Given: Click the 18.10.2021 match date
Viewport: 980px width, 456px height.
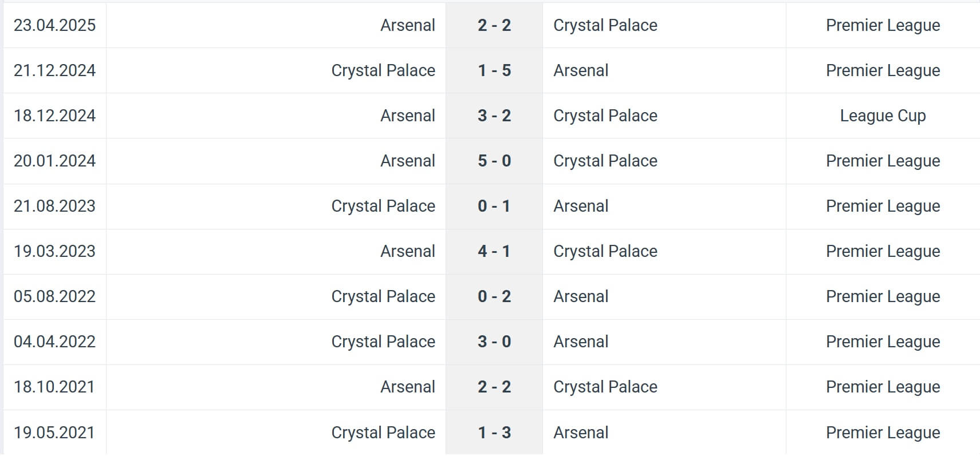Looking at the screenshot, I should click(54, 387).
